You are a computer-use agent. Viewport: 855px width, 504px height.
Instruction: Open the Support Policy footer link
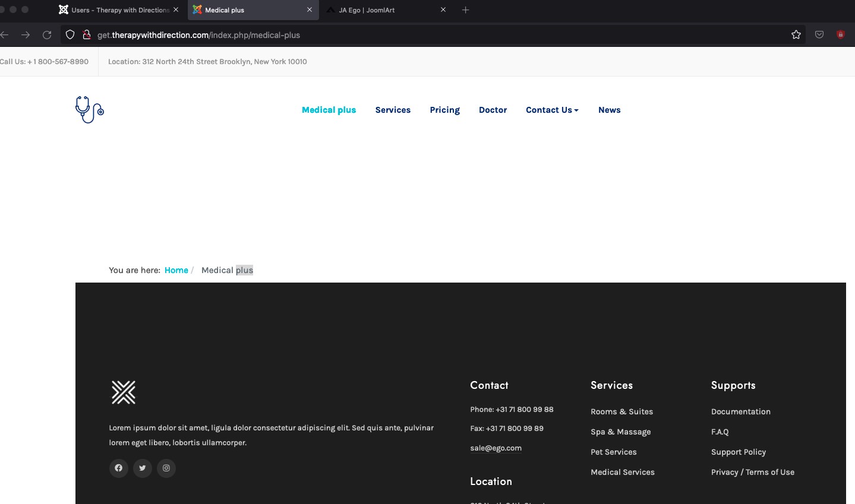(739, 452)
